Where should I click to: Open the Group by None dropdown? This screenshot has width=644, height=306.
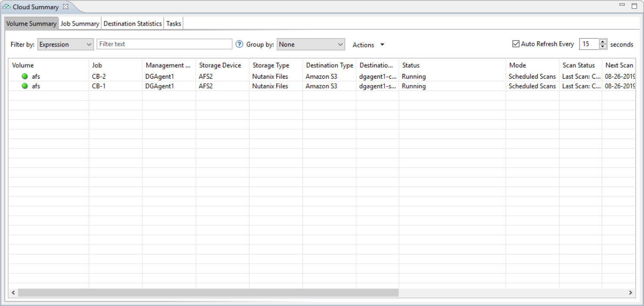310,44
